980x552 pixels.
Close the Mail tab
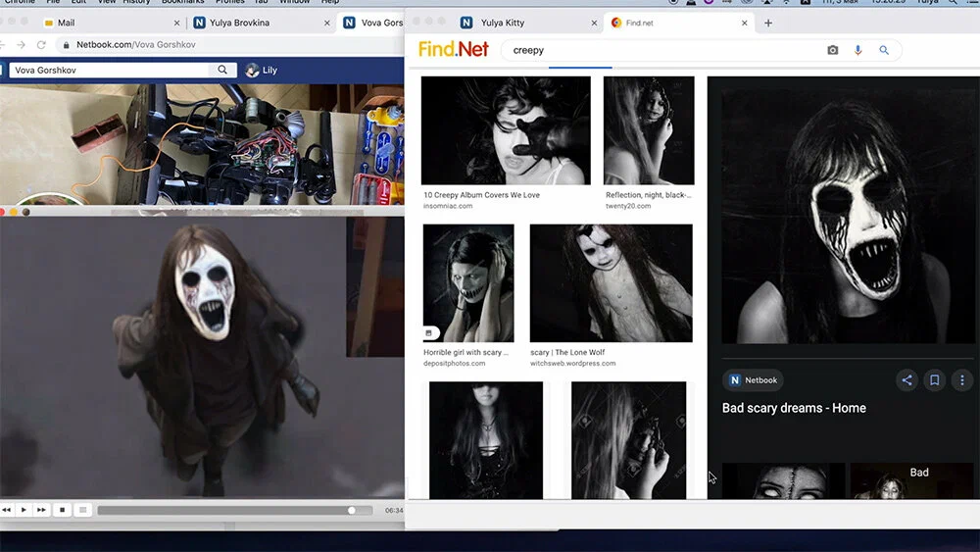point(176,24)
